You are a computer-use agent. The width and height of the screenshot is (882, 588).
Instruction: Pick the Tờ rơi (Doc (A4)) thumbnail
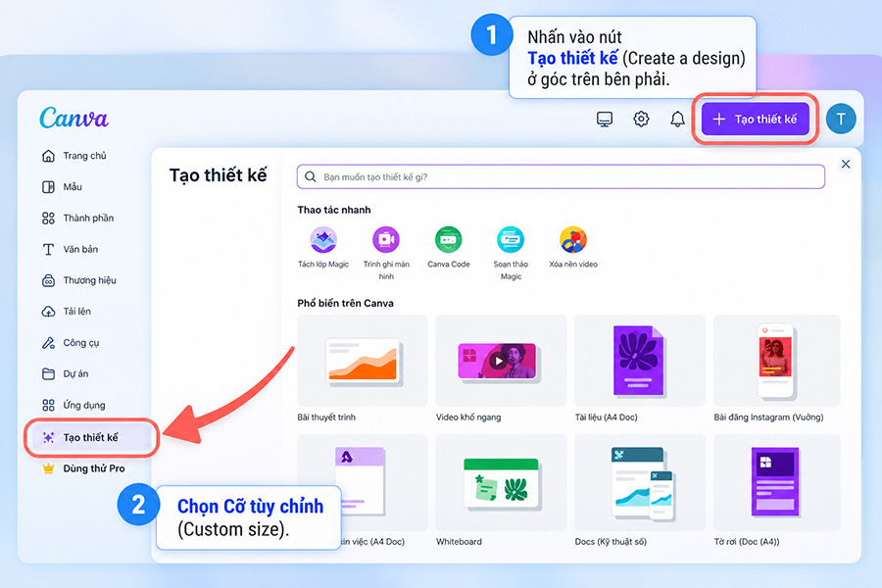click(x=777, y=482)
